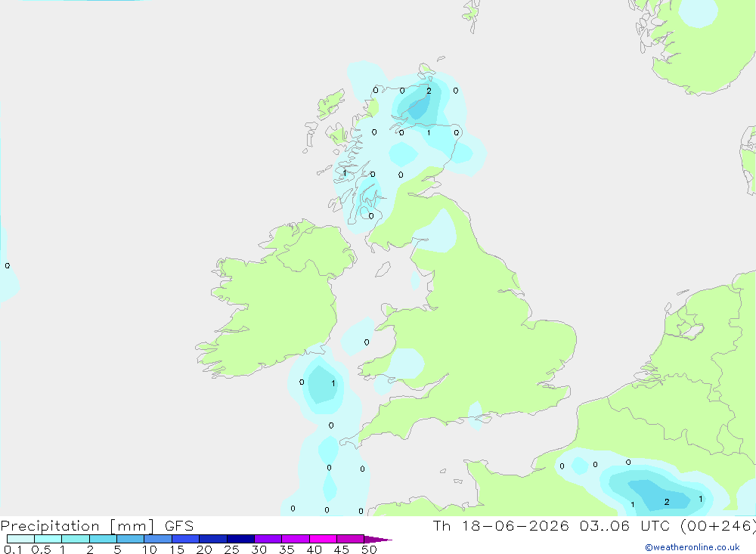Click the above-50 arrow tip of legend

point(378,539)
